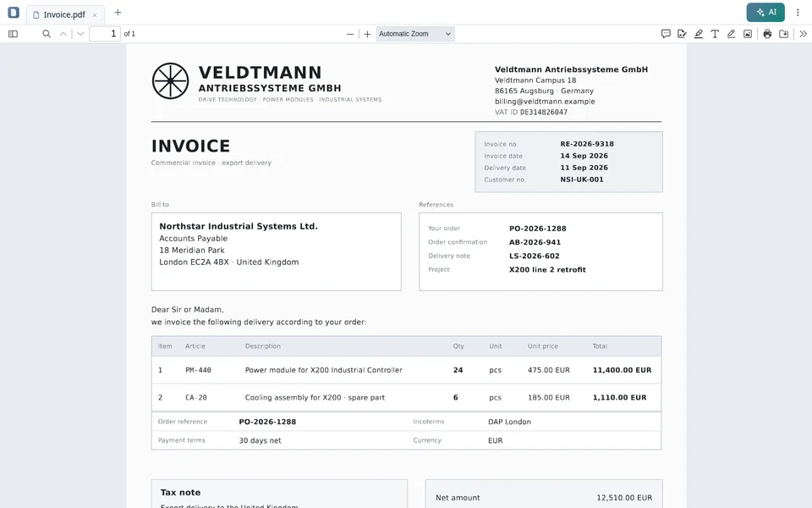The width and height of the screenshot is (812, 508).
Task: Click the DAP London incoterms value
Action: tap(509, 422)
